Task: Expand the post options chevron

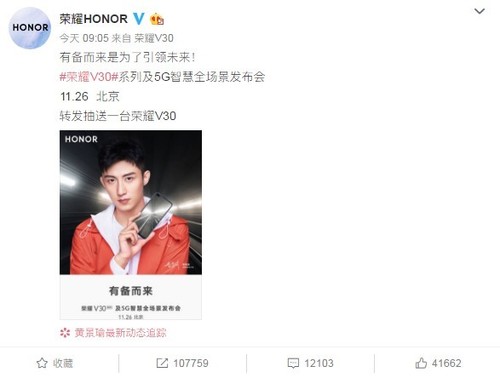Action: click(x=479, y=11)
